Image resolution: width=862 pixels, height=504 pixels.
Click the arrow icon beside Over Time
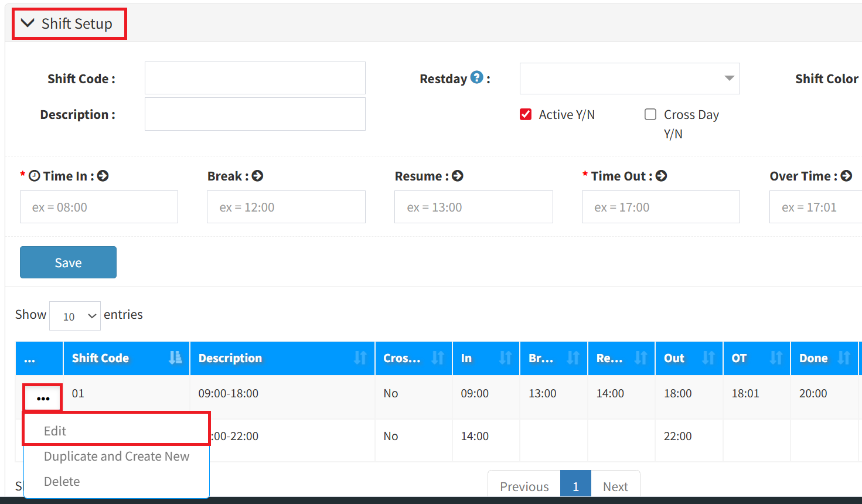[846, 176]
